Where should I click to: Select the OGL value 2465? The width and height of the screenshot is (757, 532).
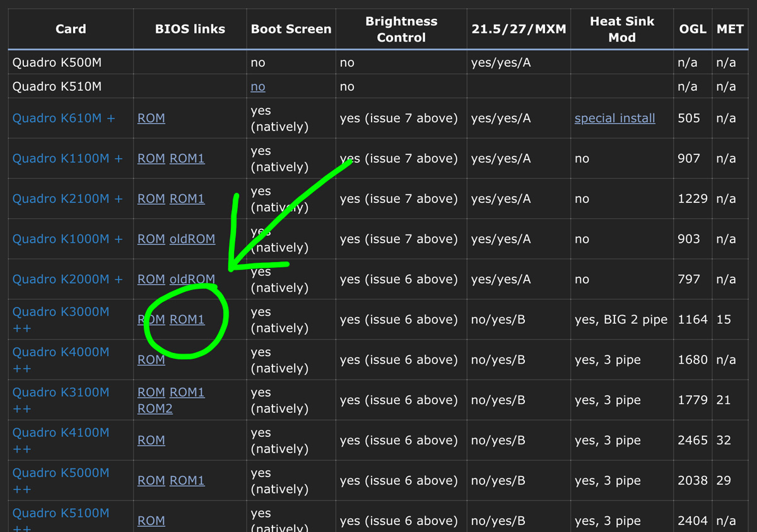tap(693, 441)
